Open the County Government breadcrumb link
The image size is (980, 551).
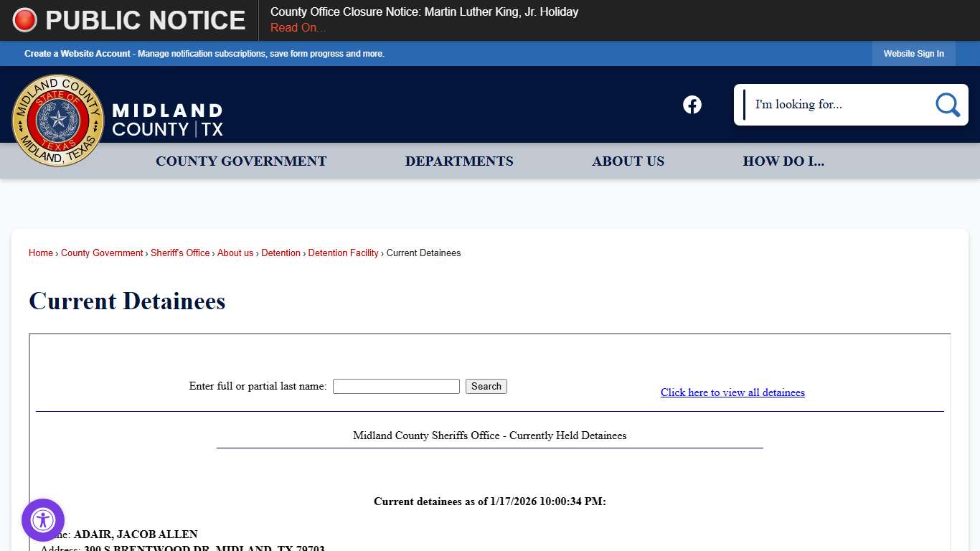(102, 253)
